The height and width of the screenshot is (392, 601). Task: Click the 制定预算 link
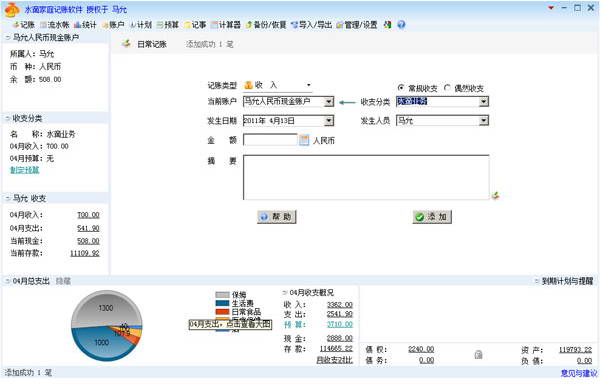pyautogui.click(x=25, y=170)
